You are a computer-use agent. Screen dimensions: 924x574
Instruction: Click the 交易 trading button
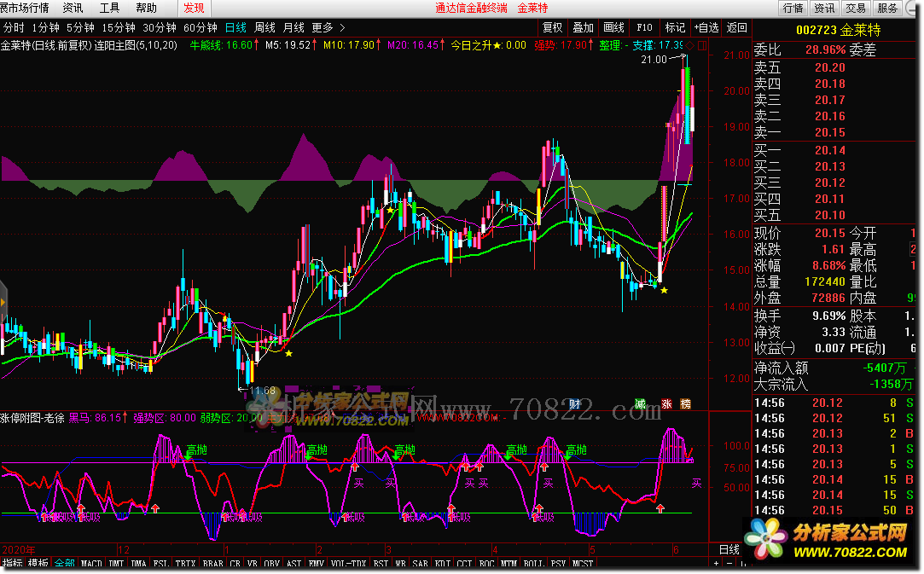(x=856, y=9)
